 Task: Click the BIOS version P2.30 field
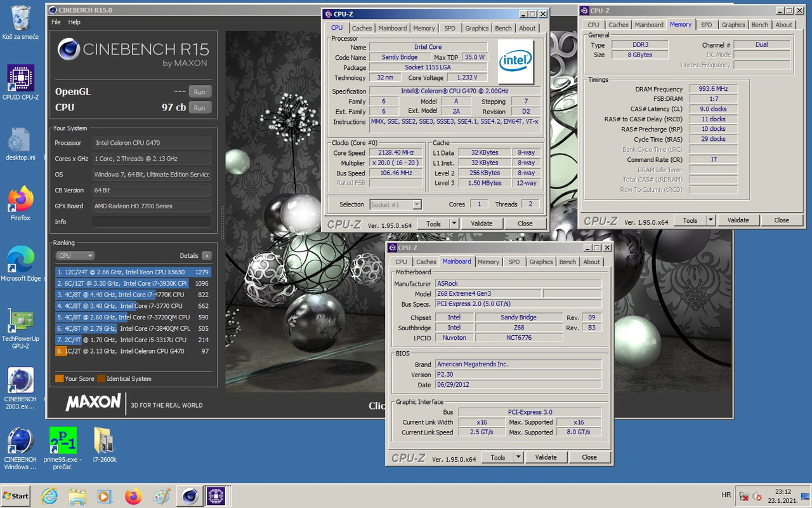[x=518, y=375]
